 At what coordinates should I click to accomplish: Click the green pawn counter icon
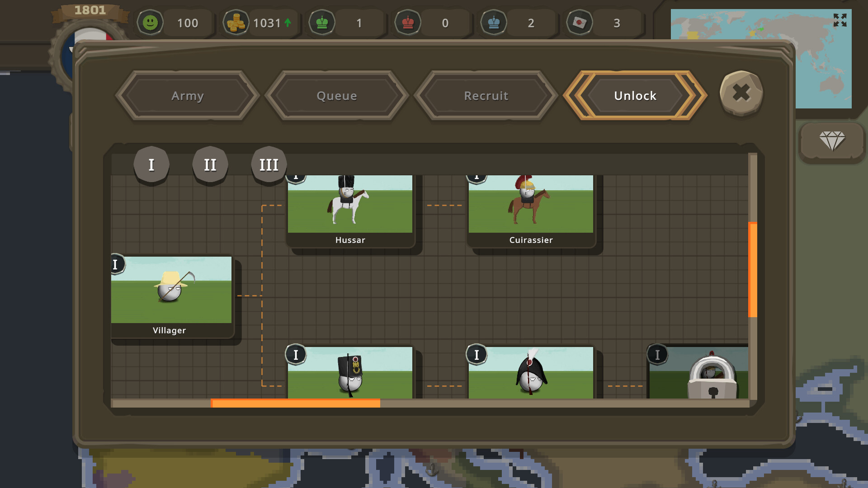coord(321,23)
